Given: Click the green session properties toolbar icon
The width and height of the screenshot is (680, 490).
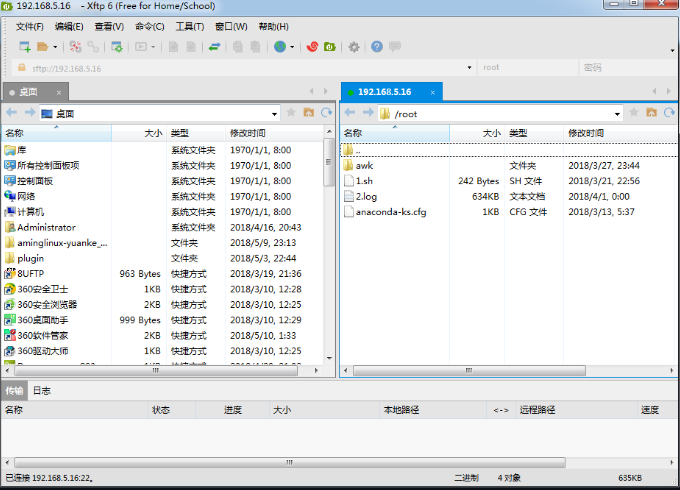Looking at the screenshot, I should click(117, 46).
